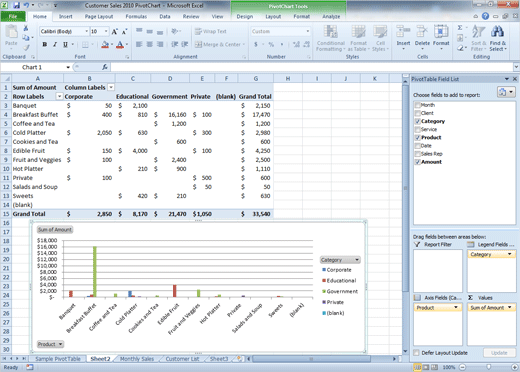The height and width of the screenshot is (372, 520).
Task: Uncheck the Product field checkbox
Action: pyautogui.click(x=417, y=137)
